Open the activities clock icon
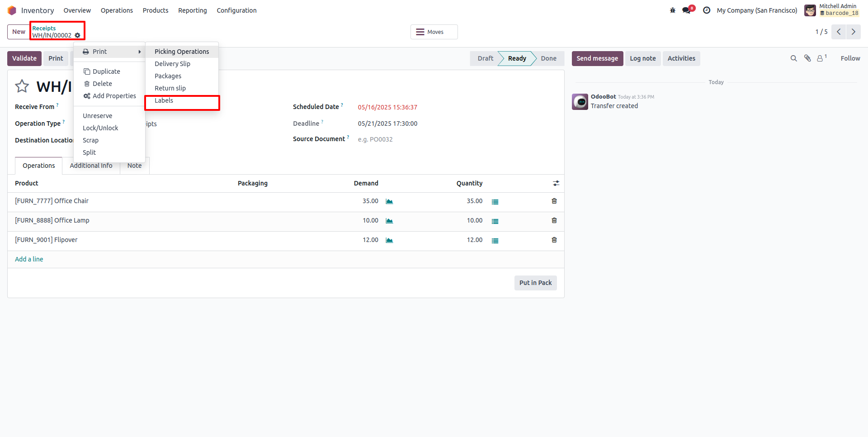Screen dimensions: 868x437 [x=707, y=10]
